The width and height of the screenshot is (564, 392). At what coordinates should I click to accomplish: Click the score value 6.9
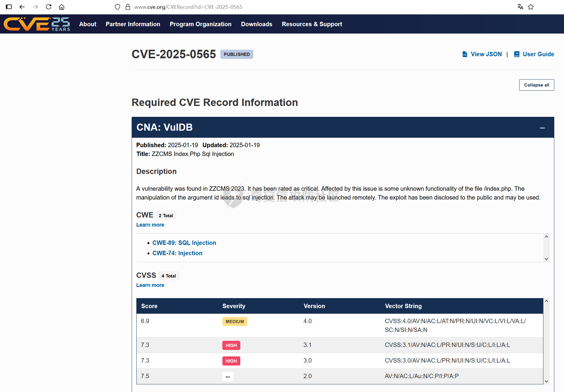tap(145, 321)
